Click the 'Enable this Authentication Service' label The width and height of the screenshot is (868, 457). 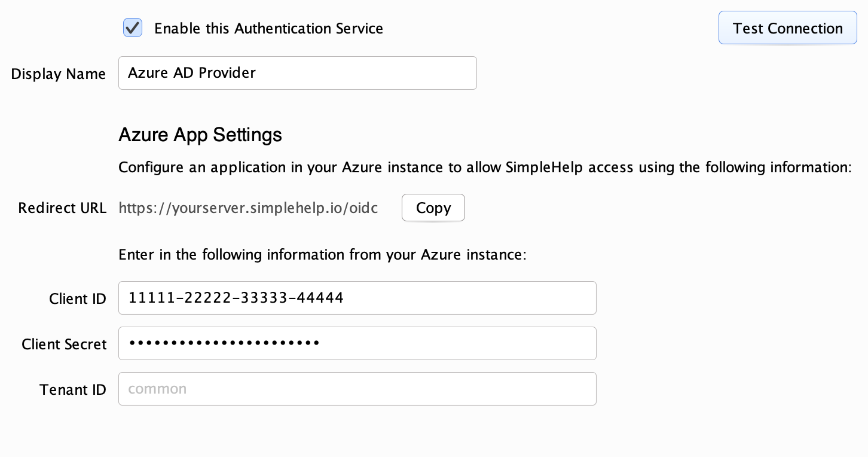pos(268,28)
